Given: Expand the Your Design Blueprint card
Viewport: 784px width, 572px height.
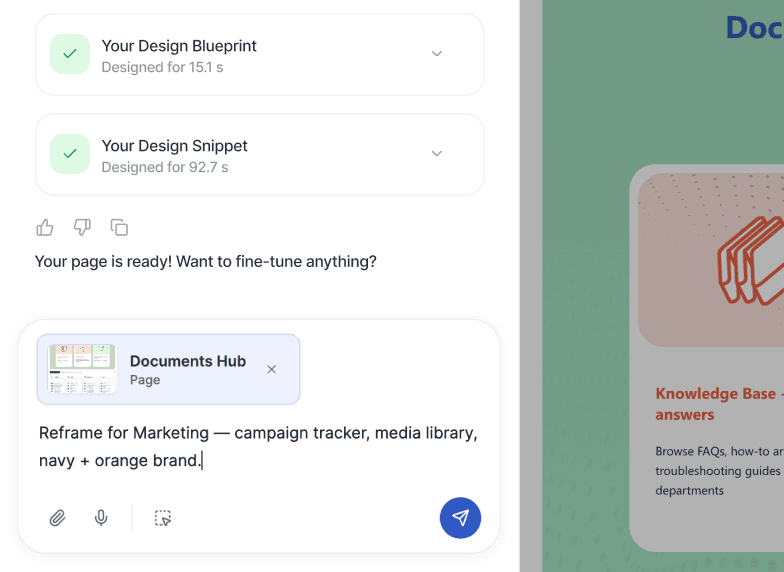Looking at the screenshot, I should coord(436,54).
